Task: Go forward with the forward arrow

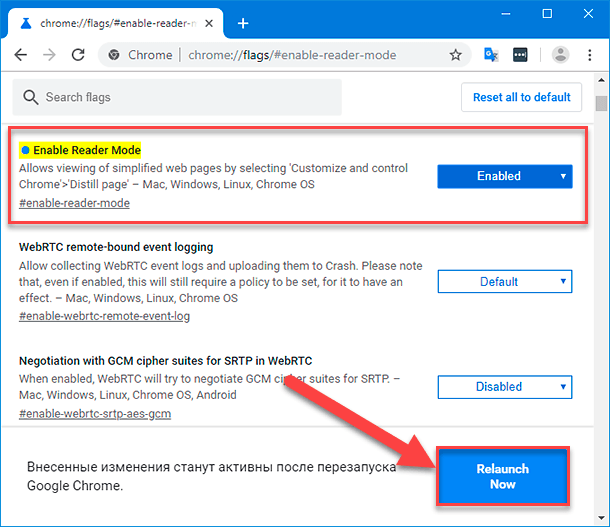Action: tap(49, 55)
